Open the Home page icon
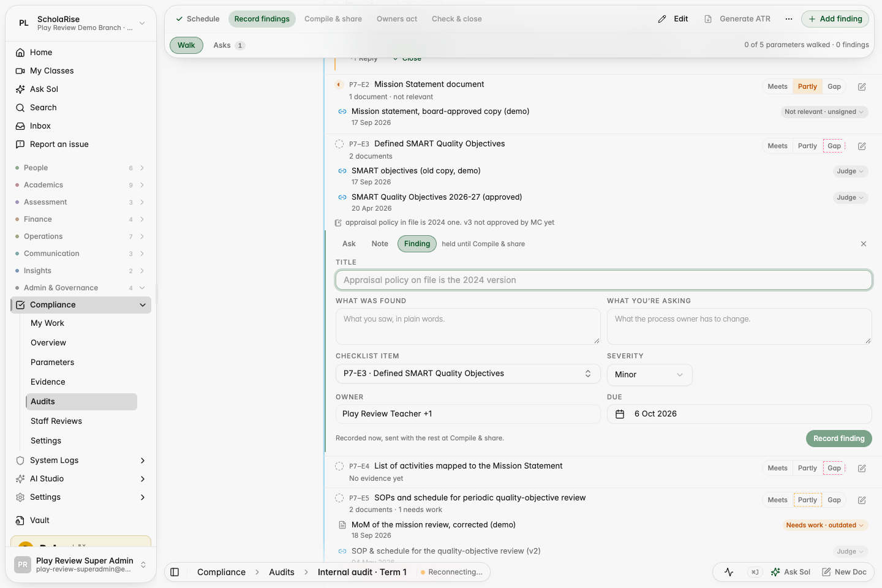Screen dimensions: 882x588 coord(20,53)
